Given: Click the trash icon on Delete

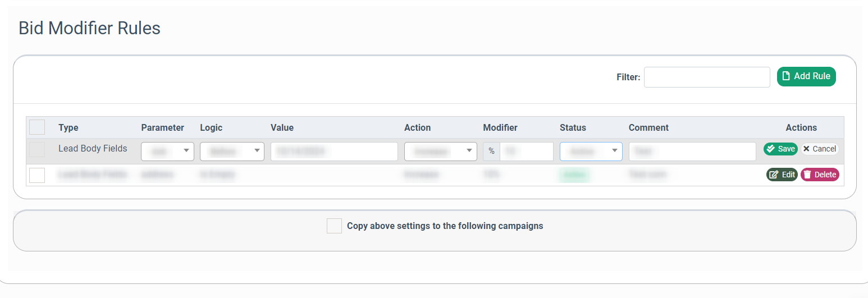Looking at the screenshot, I should (807, 175).
